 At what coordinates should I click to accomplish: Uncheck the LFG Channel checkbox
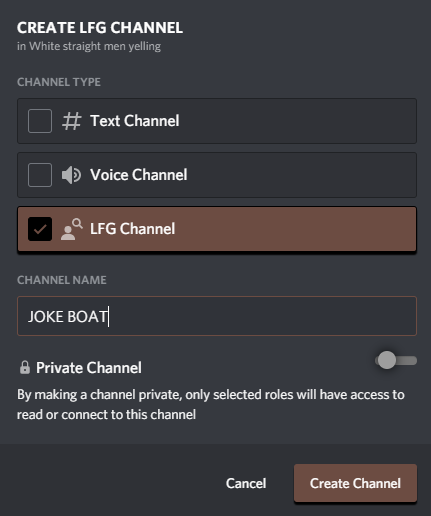(40, 229)
